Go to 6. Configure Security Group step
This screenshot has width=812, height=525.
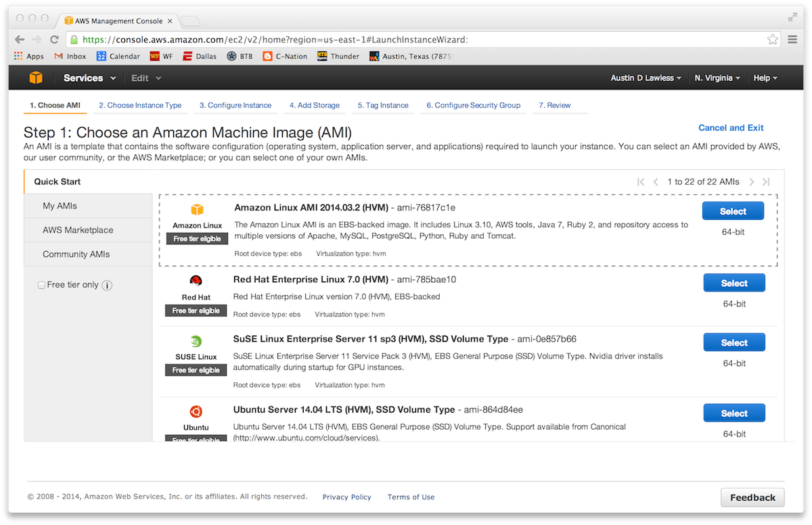[474, 106]
